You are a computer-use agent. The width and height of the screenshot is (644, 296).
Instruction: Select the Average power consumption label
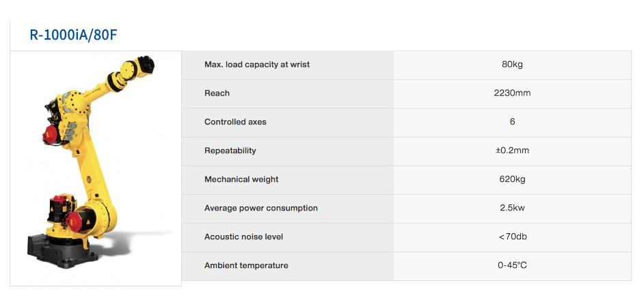[x=261, y=208]
